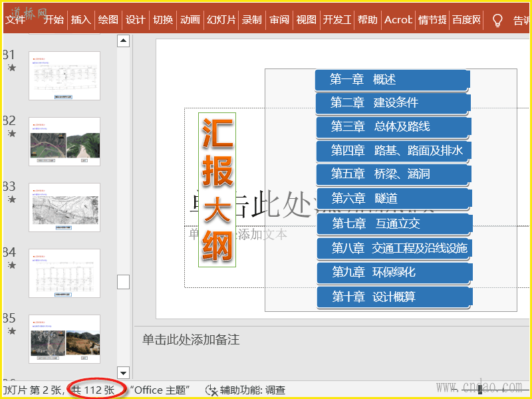Select the 审阅 ribbon tab
The height and width of the screenshot is (399, 532).
point(279,20)
